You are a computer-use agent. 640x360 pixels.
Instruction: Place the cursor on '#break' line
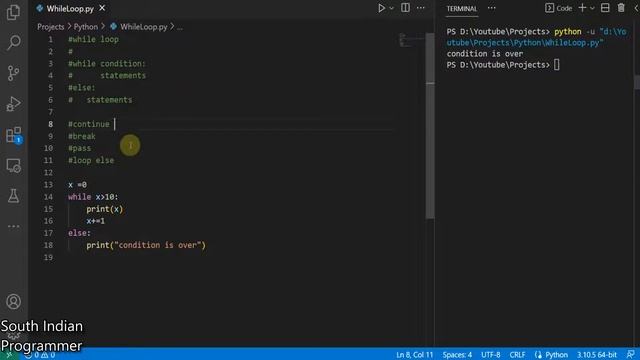point(82,136)
